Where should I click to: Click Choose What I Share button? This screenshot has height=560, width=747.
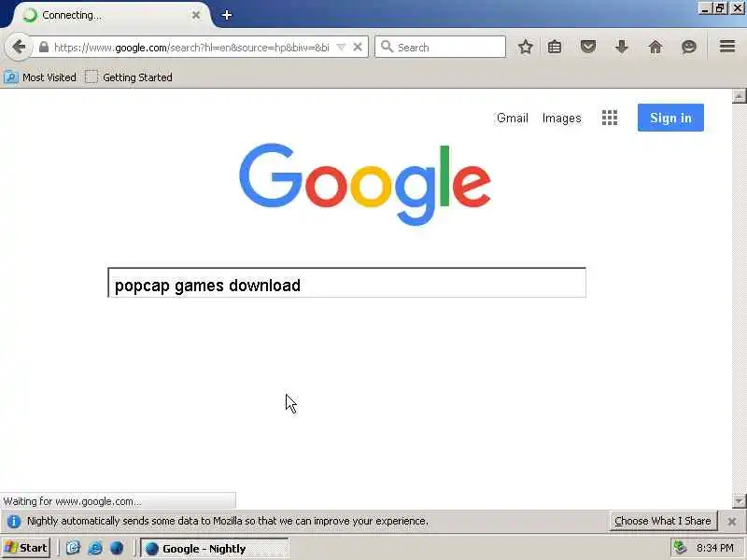tap(663, 521)
